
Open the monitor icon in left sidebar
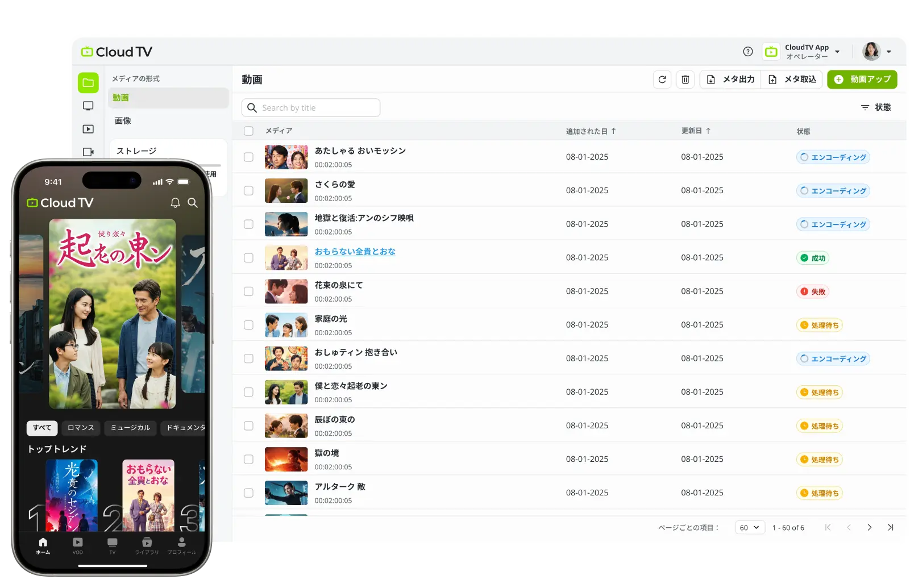[x=88, y=106]
